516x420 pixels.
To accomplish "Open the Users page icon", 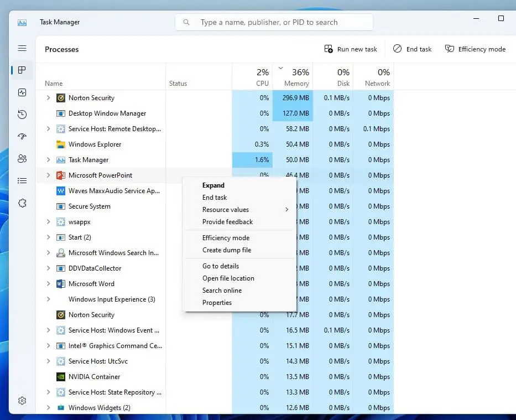I will 22,159.
